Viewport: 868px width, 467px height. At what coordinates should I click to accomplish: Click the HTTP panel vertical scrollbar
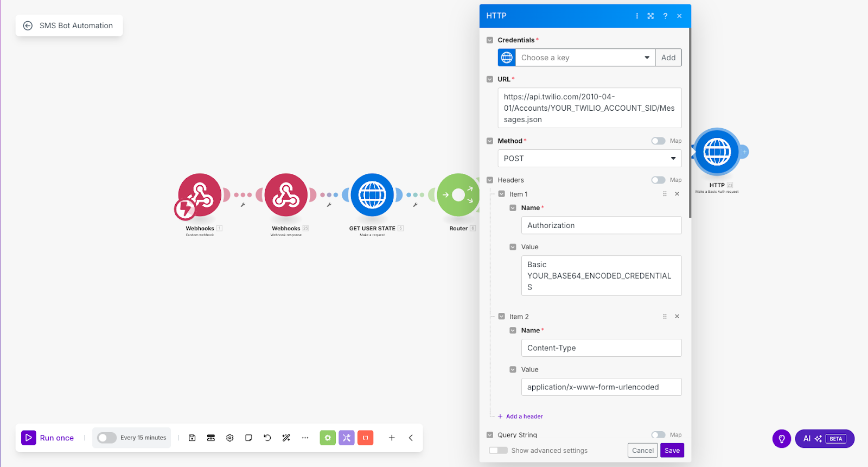pos(690,123)
